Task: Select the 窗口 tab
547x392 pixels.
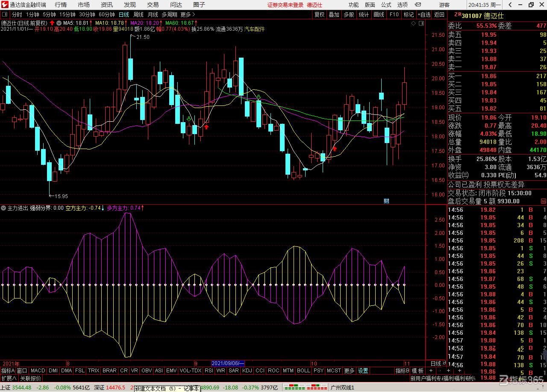Action: coord(22,371)
